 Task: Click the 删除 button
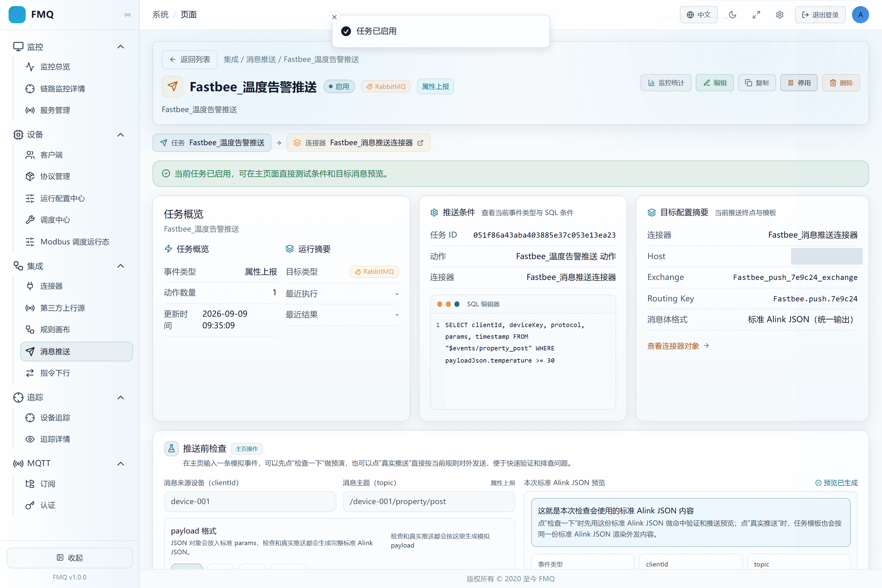click(841, 82)
